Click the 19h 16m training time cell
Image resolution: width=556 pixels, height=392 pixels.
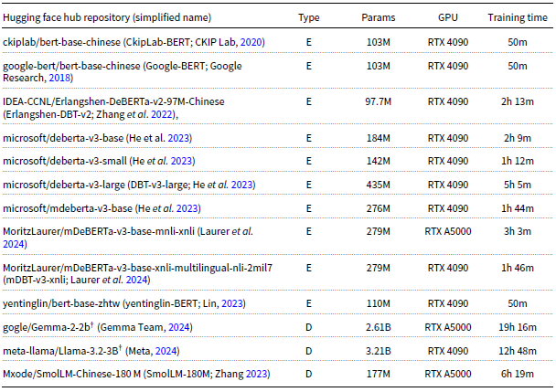518,327
